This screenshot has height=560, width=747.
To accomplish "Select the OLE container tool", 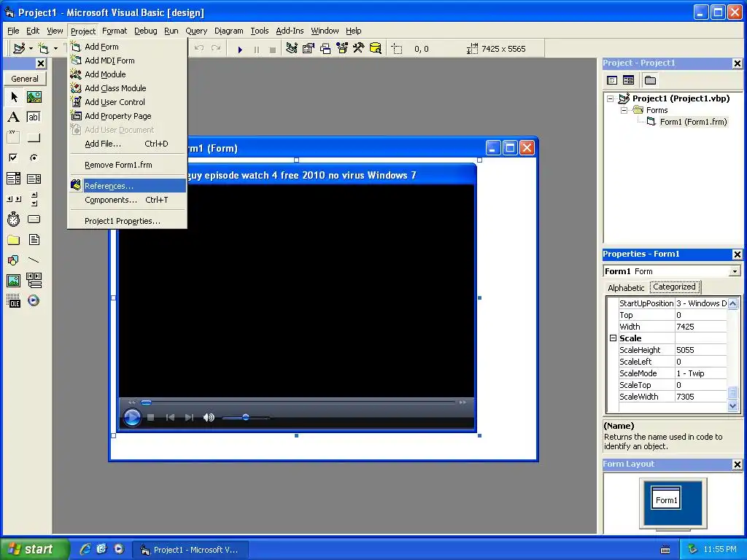I will click(x=14, y=300).
